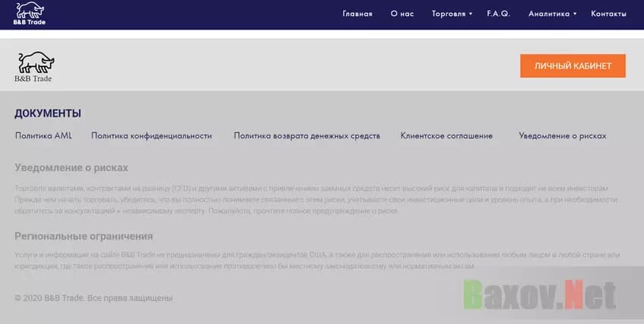Image resolution: width=644 pixels, height=324 pixels.
Task: Open the Политика AML document
Action: [x=43, y=135]
